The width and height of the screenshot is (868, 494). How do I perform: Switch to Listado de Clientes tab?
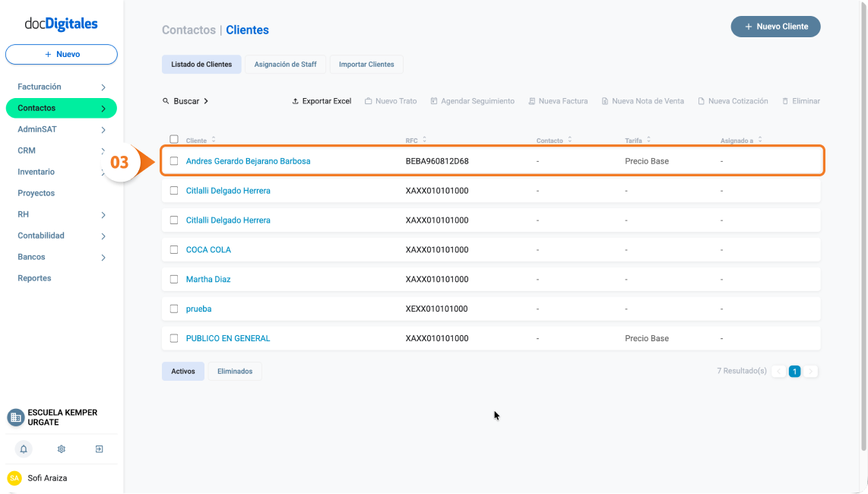(x=201, y=65)
